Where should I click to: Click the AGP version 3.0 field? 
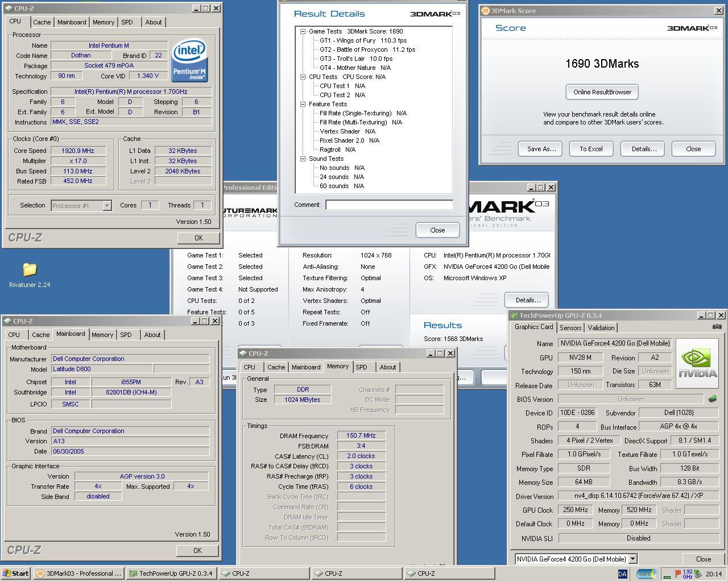coord(142,476)
